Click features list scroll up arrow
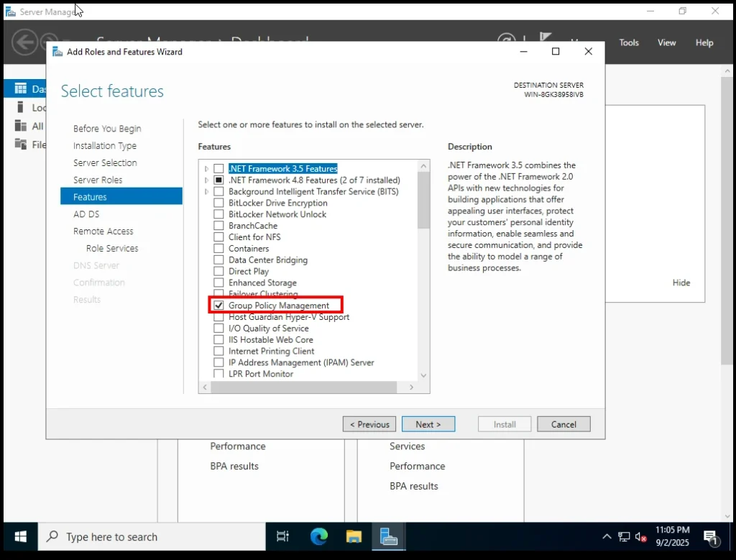Viewport: 736px width, 560px height. click(x=423, y=166)
